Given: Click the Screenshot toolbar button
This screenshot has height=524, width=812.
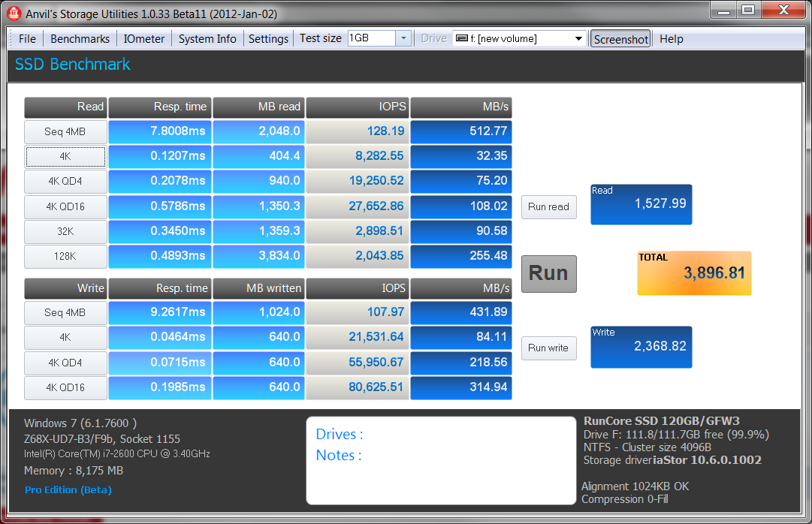Looking at the screenshot, I should (620, 39).
